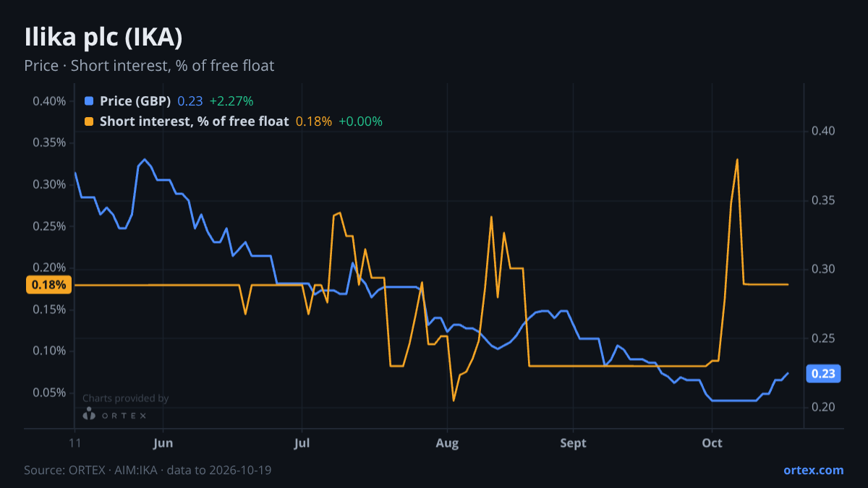Image resolution: width=868 pixels, height=488 pixels.
Task: Click the orange Short interest legend swatch
Action: [x=89, y=121]
